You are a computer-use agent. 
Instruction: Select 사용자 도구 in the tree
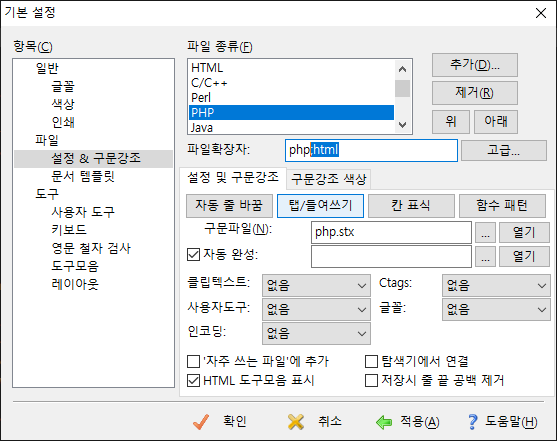coord(83,212)
